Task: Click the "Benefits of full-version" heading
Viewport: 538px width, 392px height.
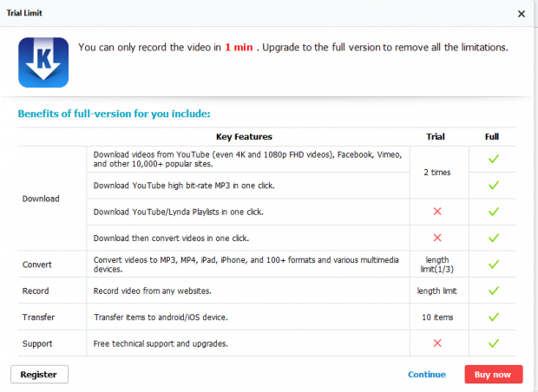Action: point(114,114)
